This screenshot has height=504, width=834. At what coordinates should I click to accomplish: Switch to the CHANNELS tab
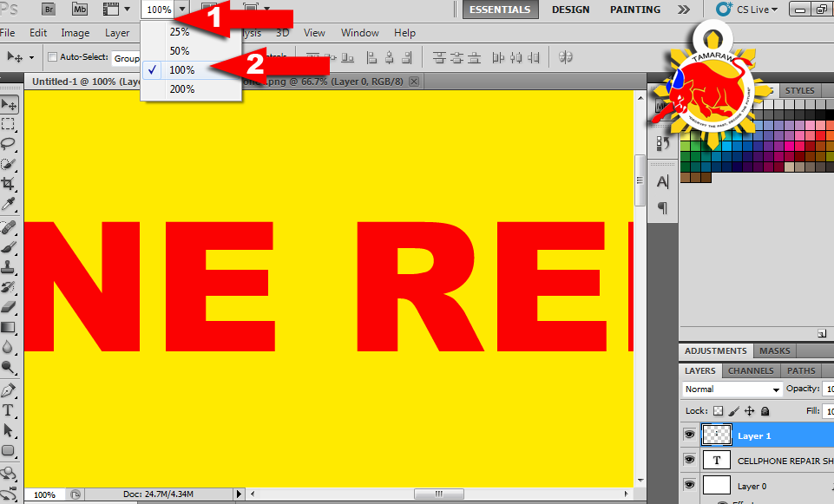pos(750,370)
